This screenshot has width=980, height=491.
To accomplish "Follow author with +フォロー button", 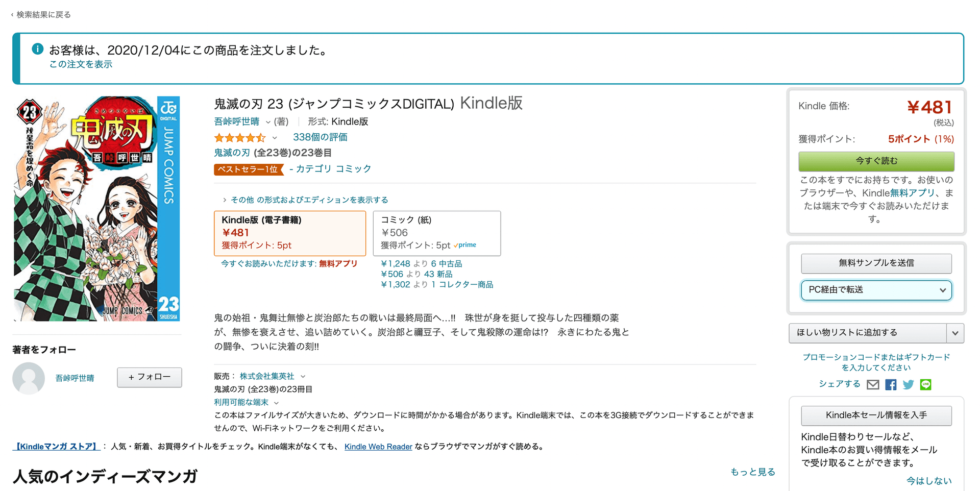I will click(x=150, y=377).
